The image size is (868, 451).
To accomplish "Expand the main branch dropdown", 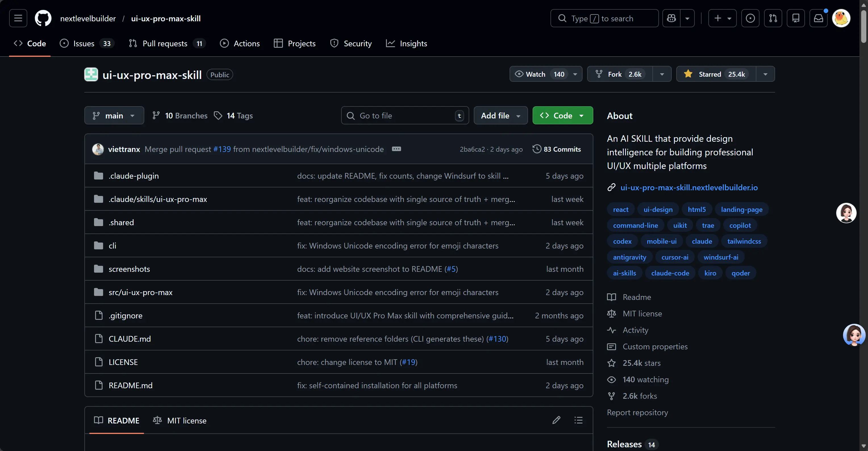I will 114,116.
